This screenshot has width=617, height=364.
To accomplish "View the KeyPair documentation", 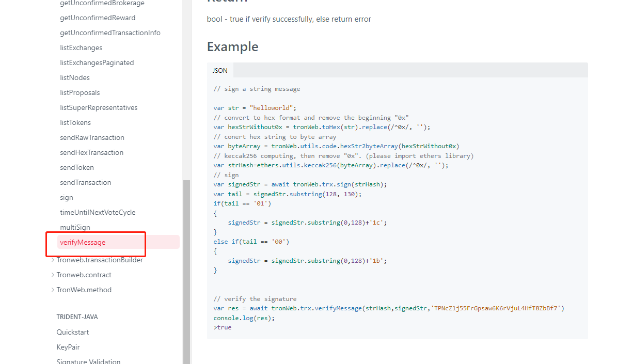I will 67,347.
